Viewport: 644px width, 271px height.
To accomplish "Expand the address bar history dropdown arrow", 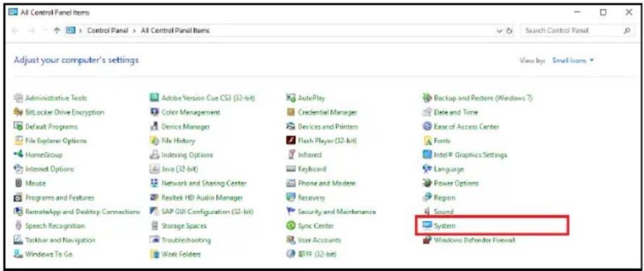I will pos(501,31).
